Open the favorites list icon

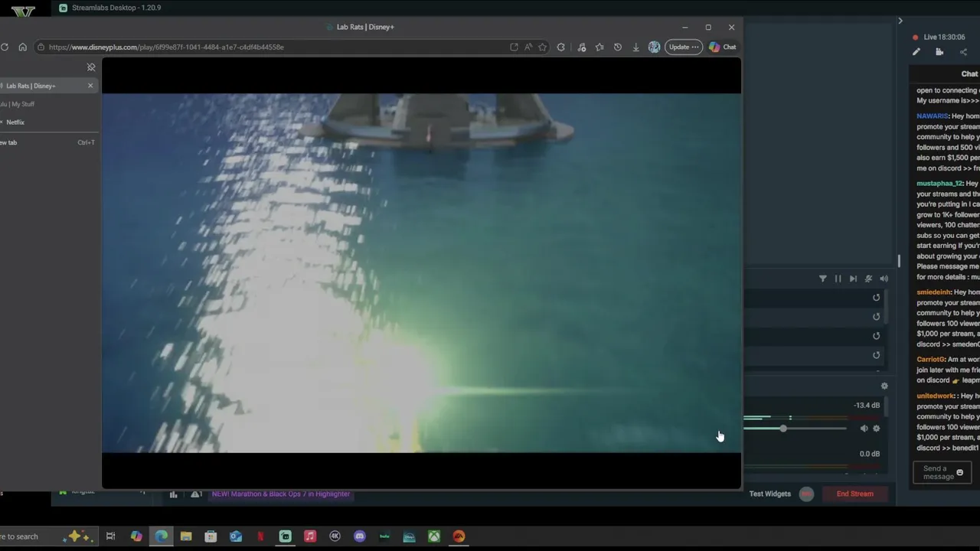(599, 47)
